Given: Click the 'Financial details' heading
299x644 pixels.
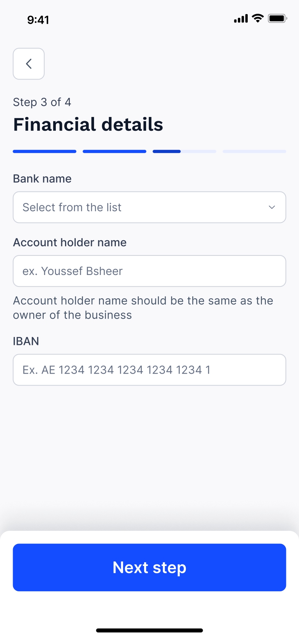Looking at the screenshot, I should [88, 125].
